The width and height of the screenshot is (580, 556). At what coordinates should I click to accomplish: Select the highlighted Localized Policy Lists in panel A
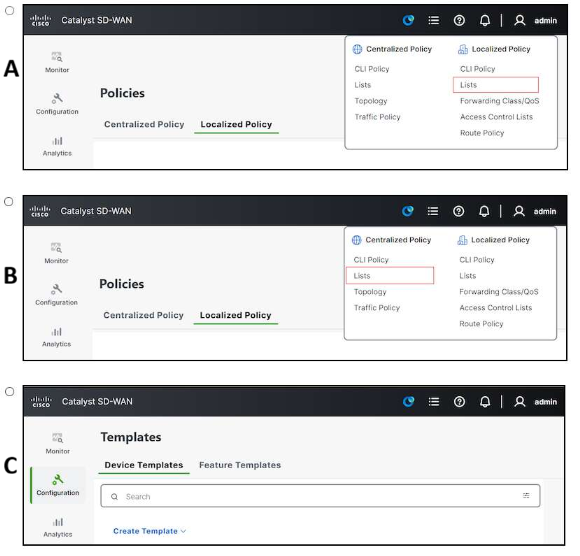click(x=496, y=85)
